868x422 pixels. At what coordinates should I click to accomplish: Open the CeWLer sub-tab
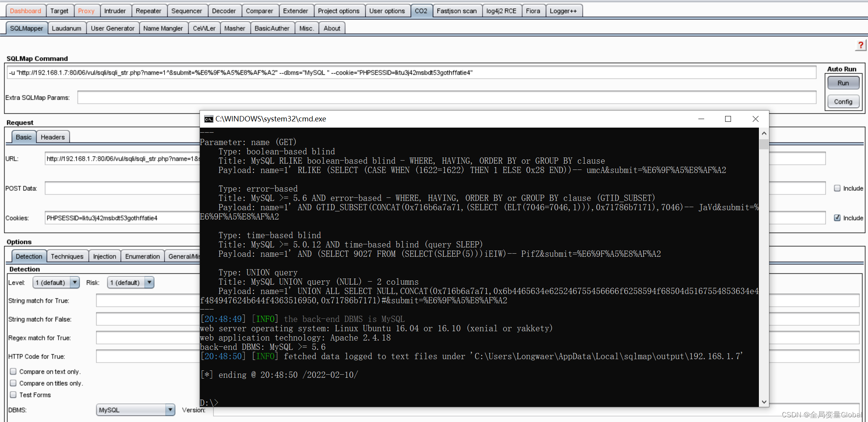pos(204,28)
